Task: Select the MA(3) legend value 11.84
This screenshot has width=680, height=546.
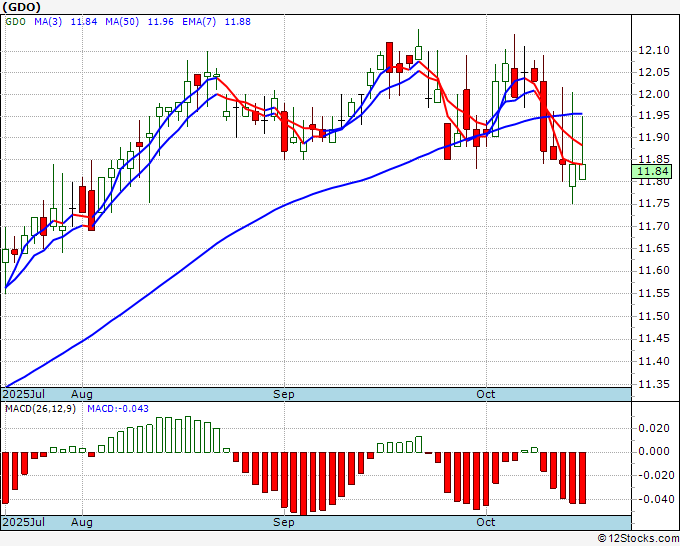Action: click(x=84, y=22)
